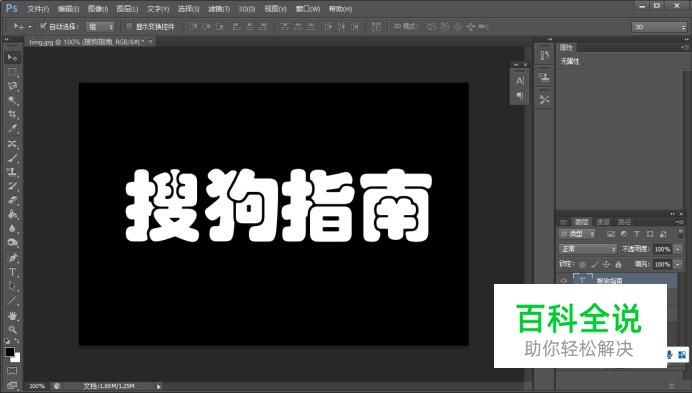Open the fill slider arrow

(678, 264)
